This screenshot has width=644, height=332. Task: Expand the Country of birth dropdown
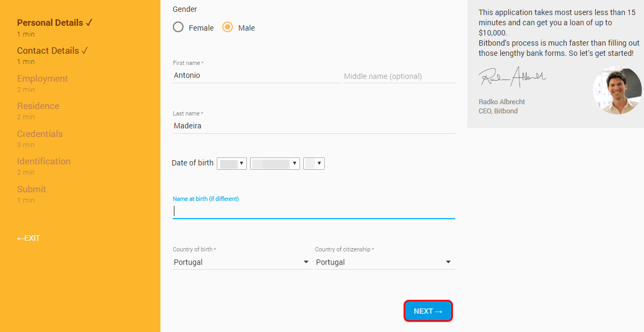[x=242, y=262]
